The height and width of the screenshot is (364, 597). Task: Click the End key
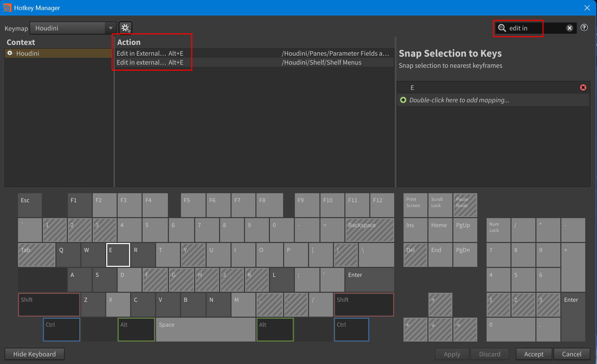(440, 255)
